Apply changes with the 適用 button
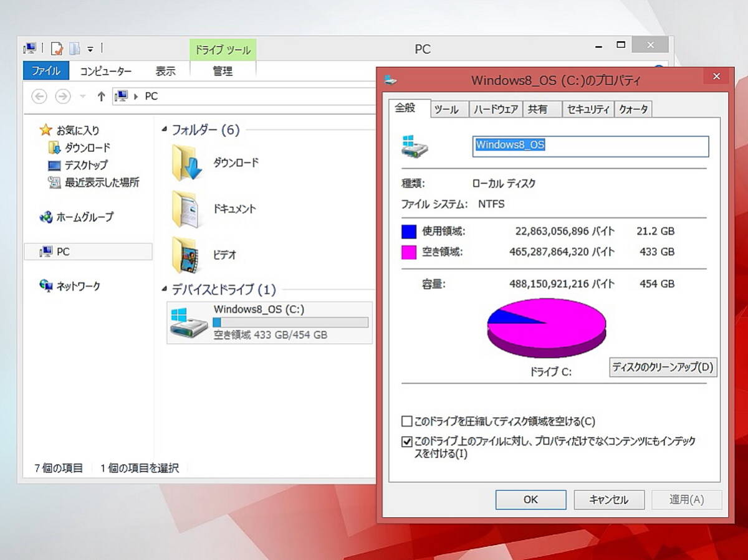Image resolution: width=748 pixels, height=560 pixels. [686, 500]
